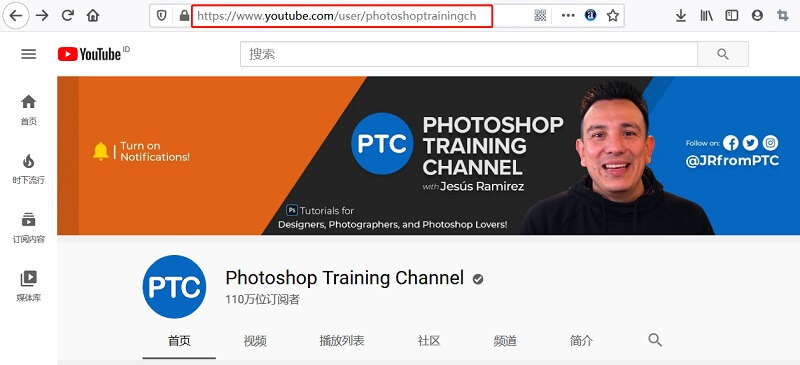Open 时下流行 trending in sidebar
Screen dimensions: 800x365
[x=29, y=169]
